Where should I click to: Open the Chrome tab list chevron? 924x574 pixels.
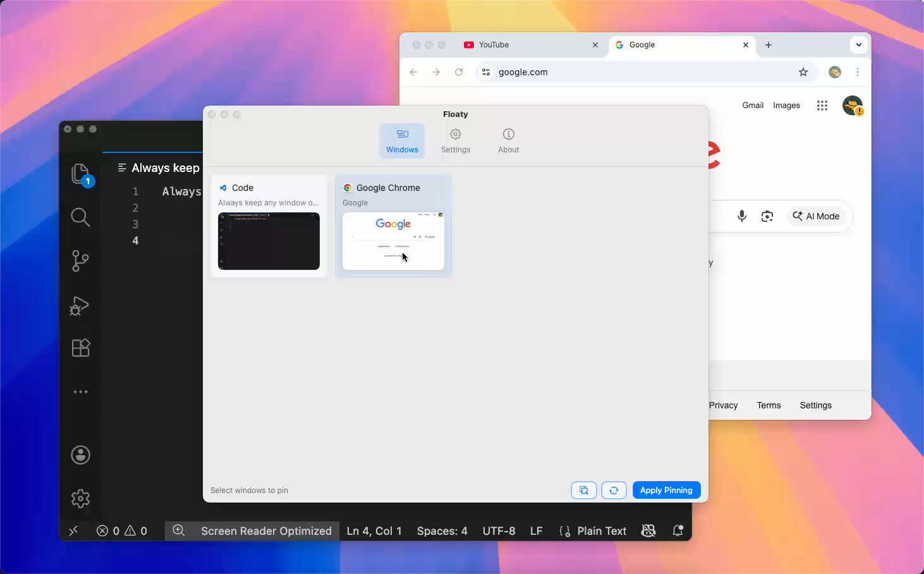859,45
